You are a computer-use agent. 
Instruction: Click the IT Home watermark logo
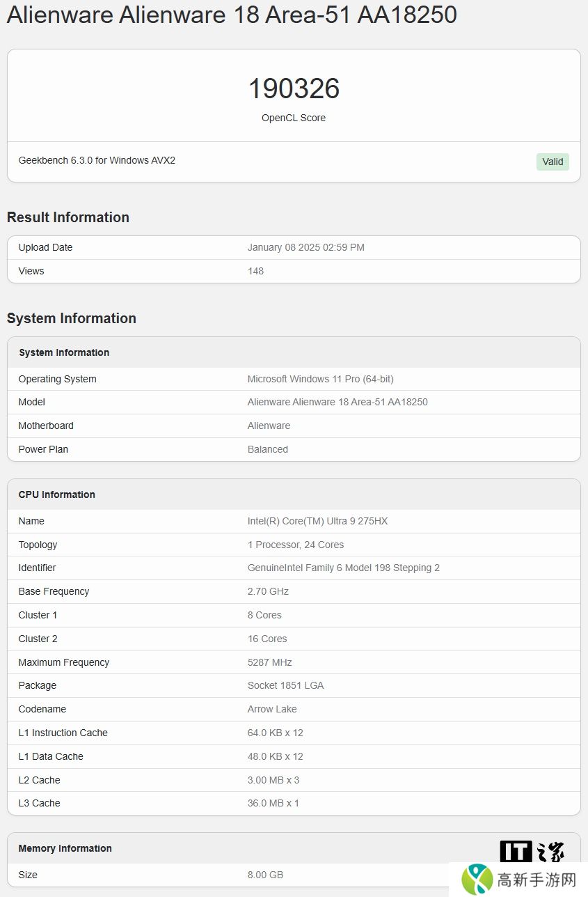tap(532, 851)
